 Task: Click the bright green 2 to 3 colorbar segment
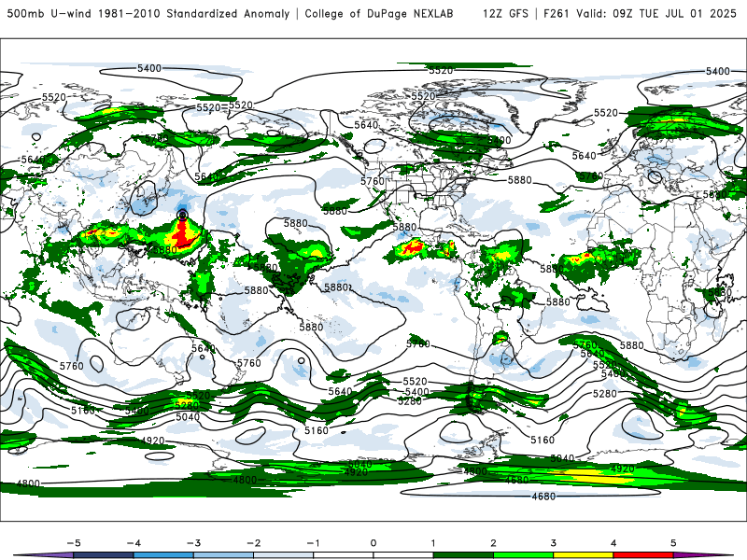[523, 555]
